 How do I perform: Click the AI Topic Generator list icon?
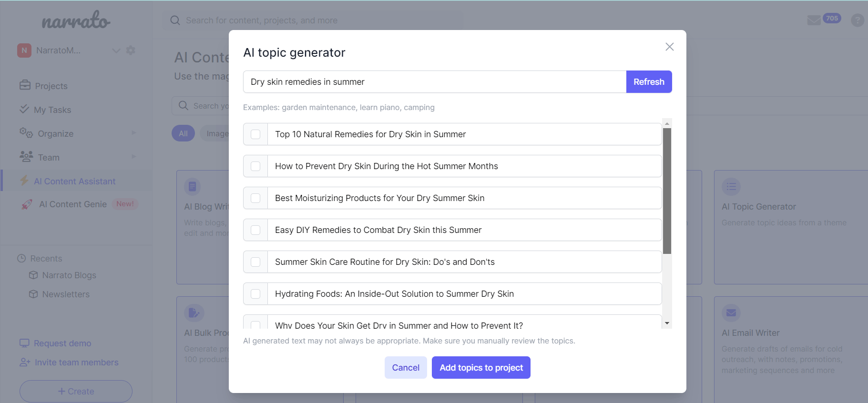(731, 187)
